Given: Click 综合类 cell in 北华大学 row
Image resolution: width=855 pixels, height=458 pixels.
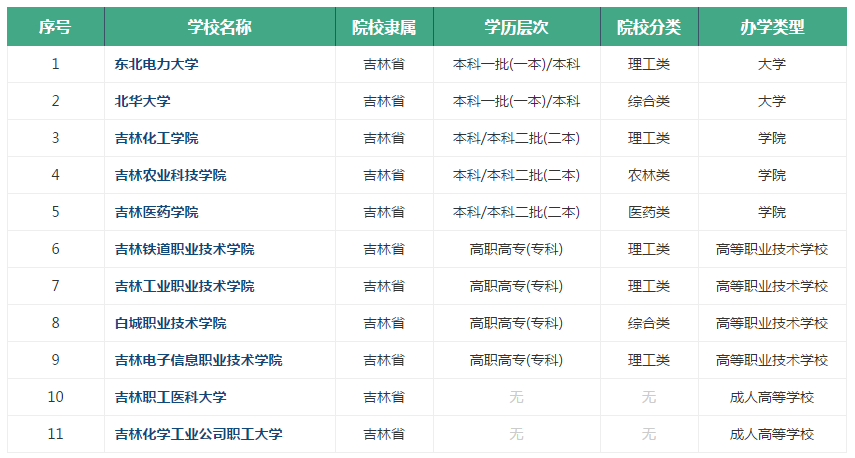Looking at the screenshot, I should [x=649, y=101].
